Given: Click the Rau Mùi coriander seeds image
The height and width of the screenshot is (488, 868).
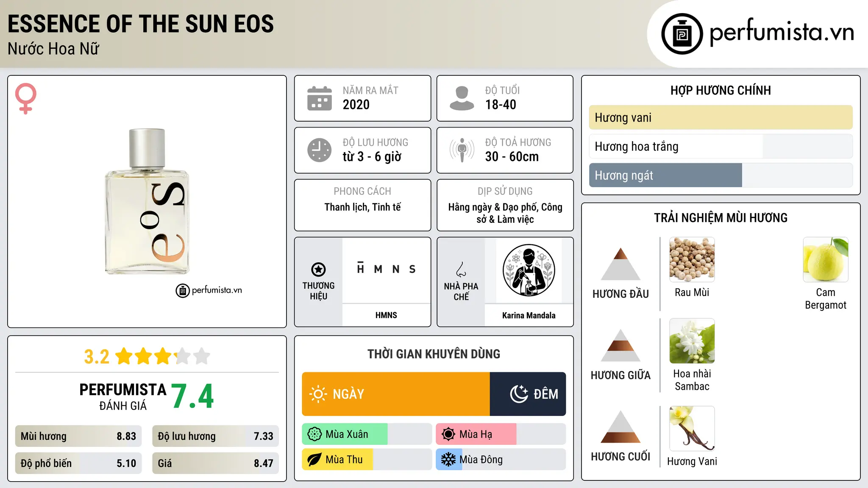Looking at the screenshot, I should [692, 260].
